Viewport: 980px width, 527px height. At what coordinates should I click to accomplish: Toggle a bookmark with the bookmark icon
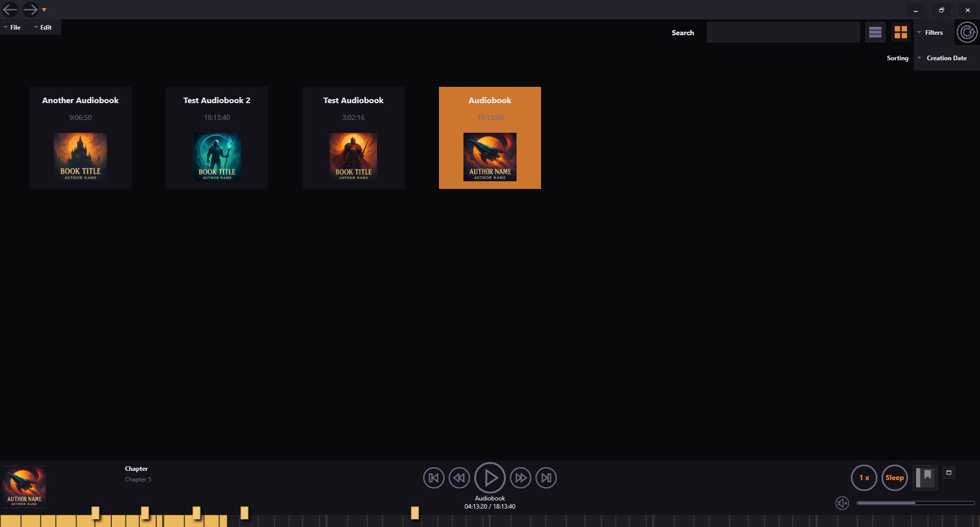point(925,477)
